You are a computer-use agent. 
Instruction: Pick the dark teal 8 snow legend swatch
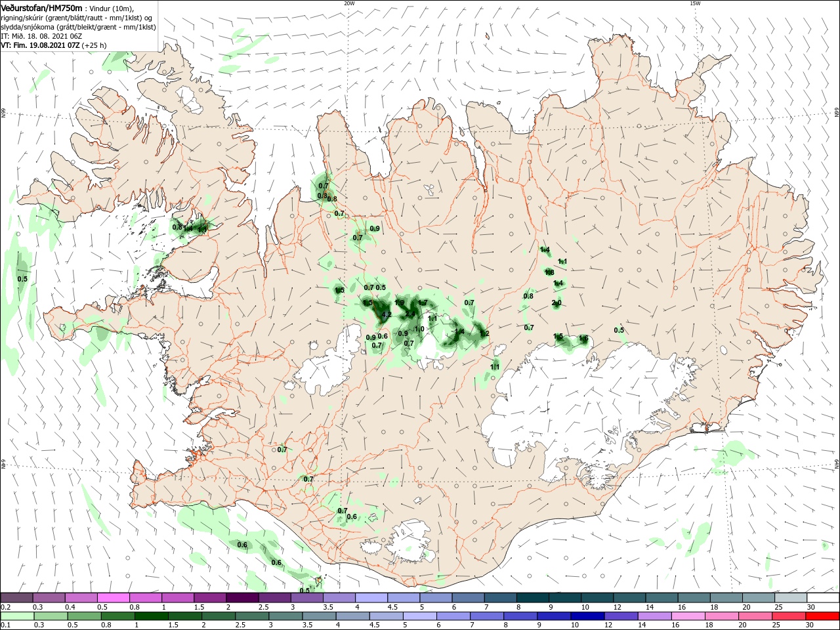532,598
